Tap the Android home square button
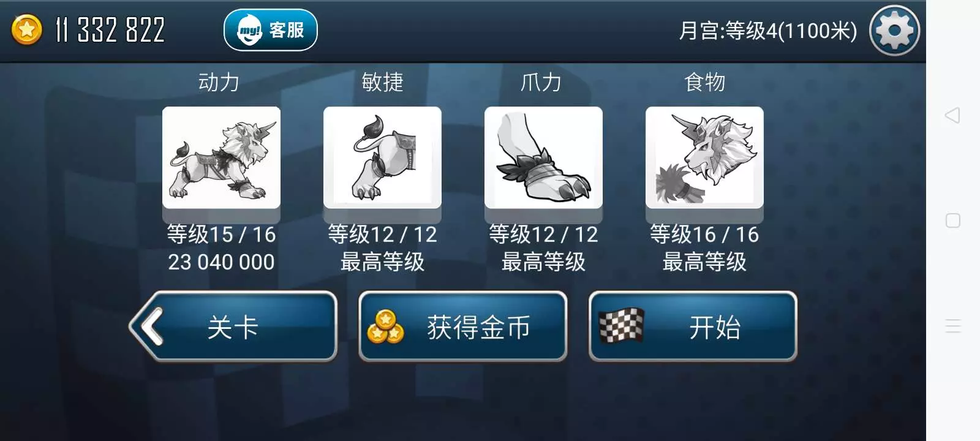980x441 pixels. point(953,221)
